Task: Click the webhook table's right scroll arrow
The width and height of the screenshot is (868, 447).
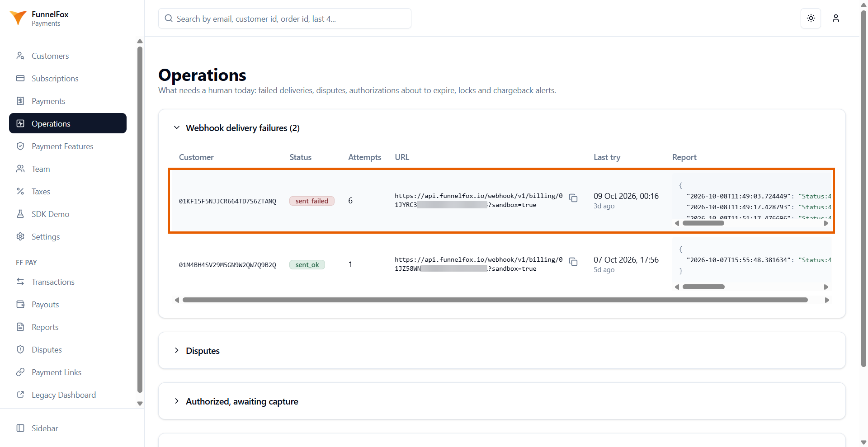Action: [827, 300]
